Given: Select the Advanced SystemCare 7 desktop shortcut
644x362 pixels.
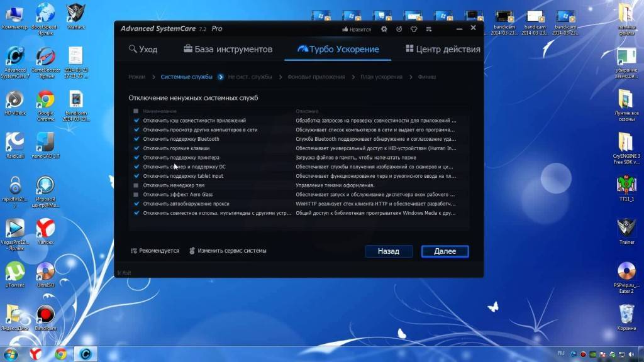Looking at the screenshot, I should coord(15,62).
